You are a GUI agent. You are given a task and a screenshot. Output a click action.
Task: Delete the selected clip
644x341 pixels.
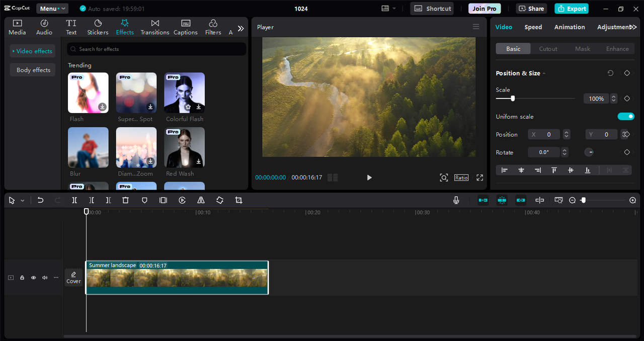point(126,200)
